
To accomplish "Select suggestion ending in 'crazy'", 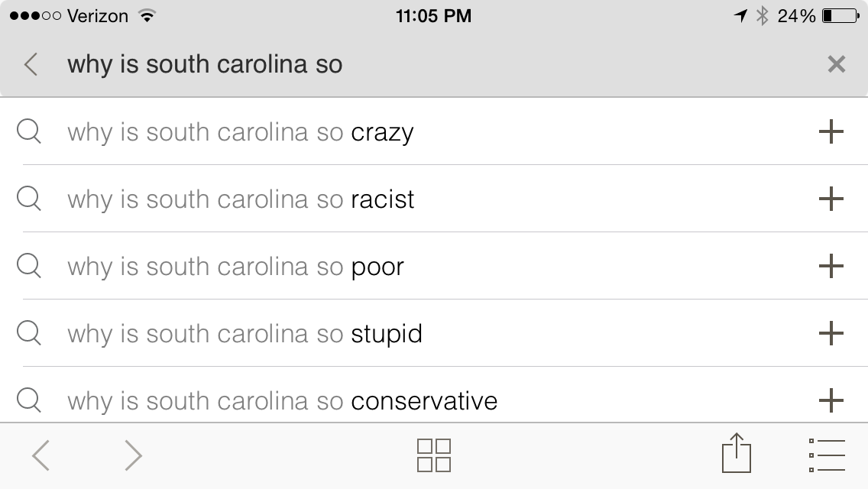I will (x=241, y=132).
